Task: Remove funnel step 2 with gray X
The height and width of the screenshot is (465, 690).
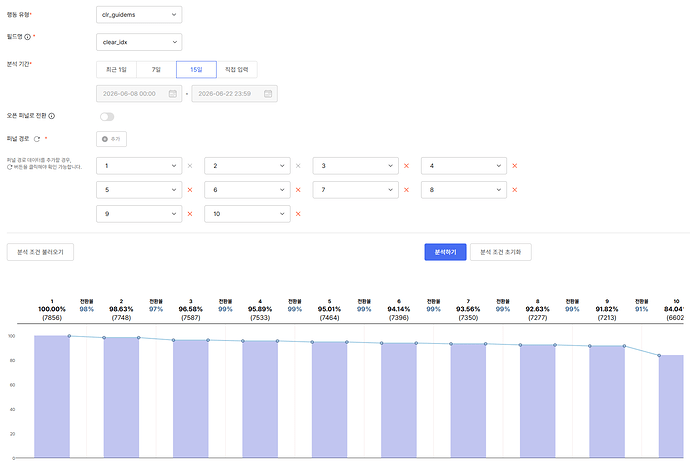Action: (x=298, y=166)
